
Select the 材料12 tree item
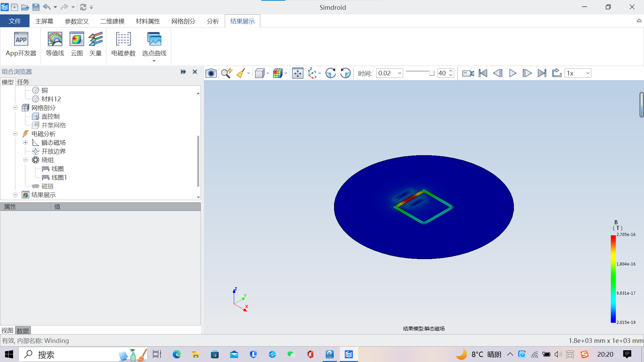[x=51, y=99]
